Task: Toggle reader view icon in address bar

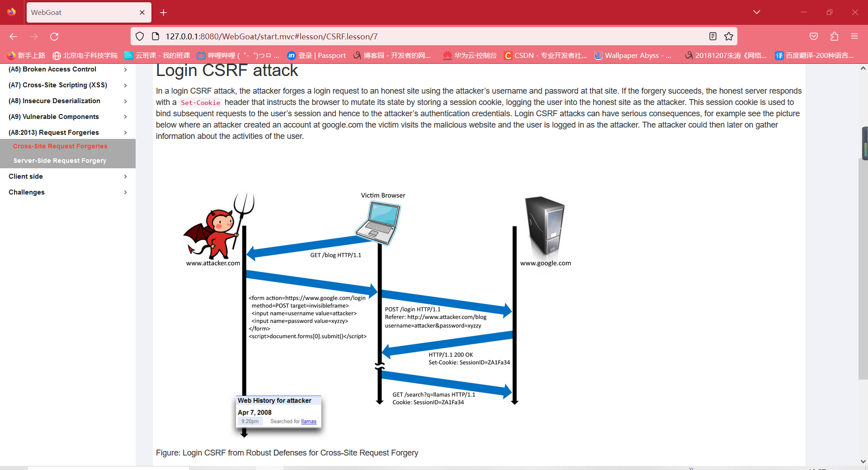Action: (x=713, y=37)
